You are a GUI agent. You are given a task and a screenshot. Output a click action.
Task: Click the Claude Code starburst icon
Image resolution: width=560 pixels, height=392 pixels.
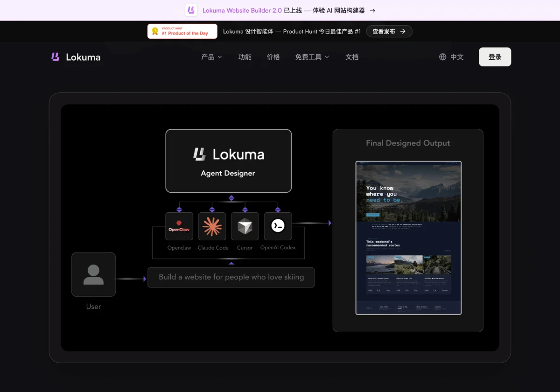(212, 226)
